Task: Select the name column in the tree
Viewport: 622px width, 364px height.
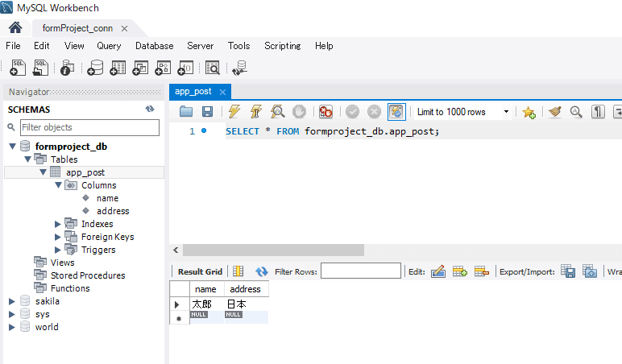Action: point(107,198)
